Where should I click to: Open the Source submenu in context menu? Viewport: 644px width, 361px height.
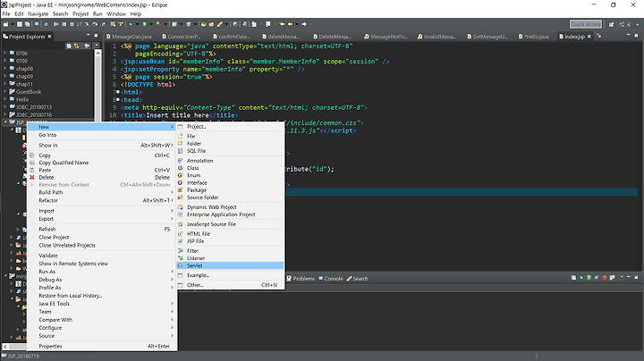[x=102, y=336]
